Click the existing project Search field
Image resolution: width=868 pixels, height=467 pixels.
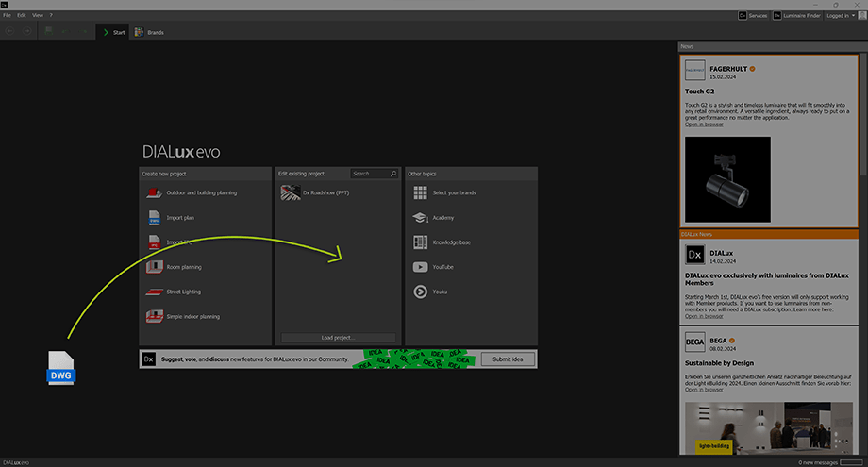coord(369,174)
